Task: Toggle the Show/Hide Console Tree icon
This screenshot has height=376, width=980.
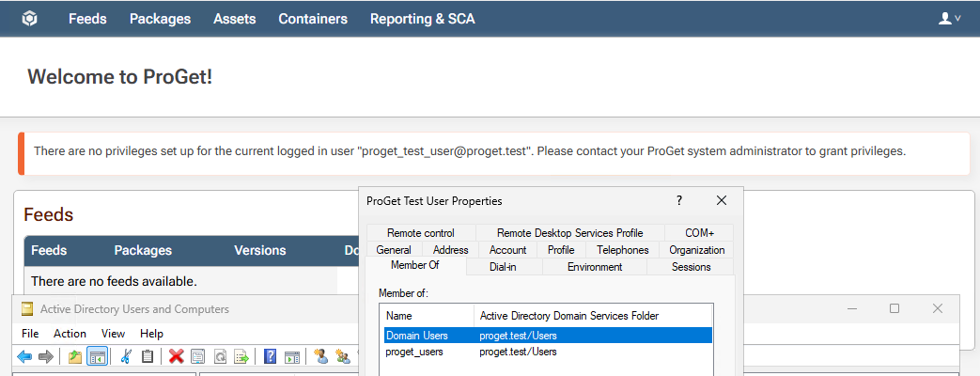Action: [96, 356]
